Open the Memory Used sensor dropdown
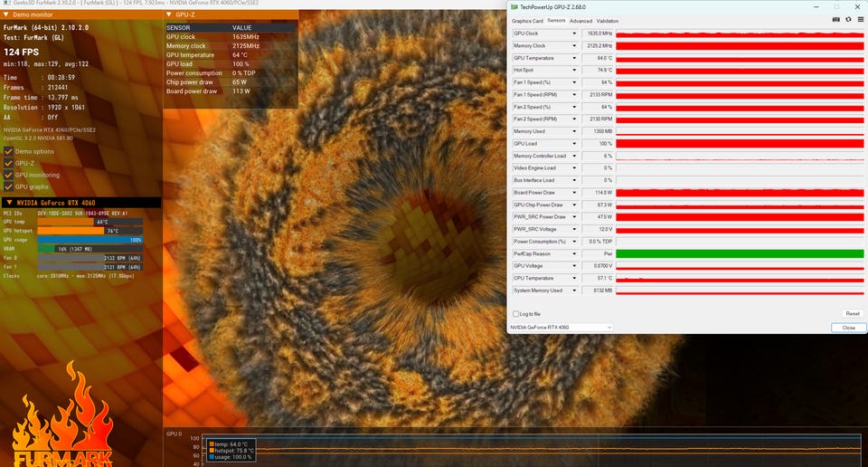Image resolution: width=868 pixels, height=467 pixels. click(573, 131)
